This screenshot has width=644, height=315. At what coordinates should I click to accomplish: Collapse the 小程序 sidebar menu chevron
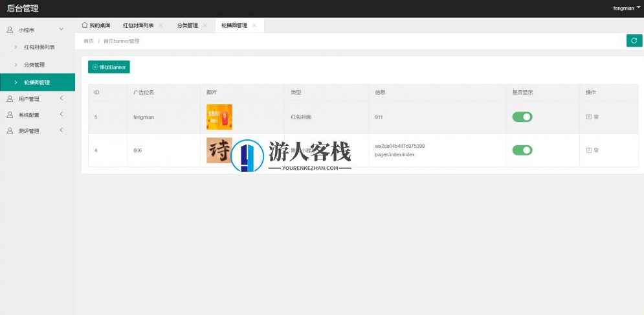(61, 29)
